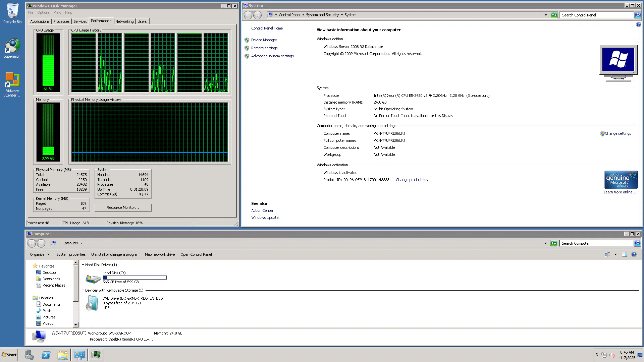The height and width of the screenshot is (362, 644).
Task: Open Computer window address history dropdown
Action: point(545,243)
